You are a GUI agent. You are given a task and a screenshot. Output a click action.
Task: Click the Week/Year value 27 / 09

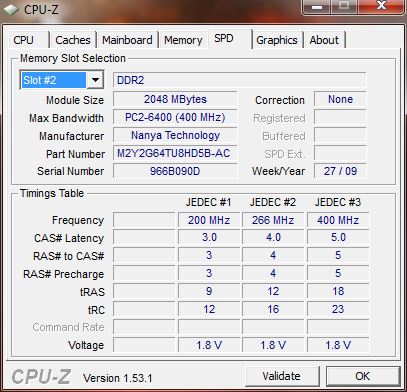pos(340,171)
